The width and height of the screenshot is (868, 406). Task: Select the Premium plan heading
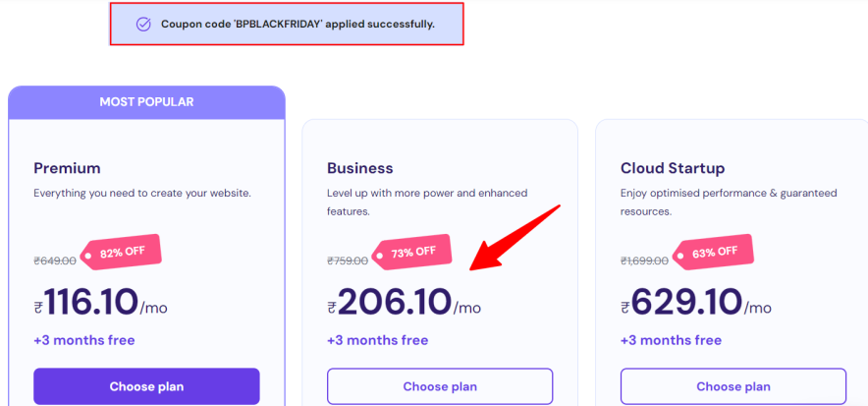point(67,168)
